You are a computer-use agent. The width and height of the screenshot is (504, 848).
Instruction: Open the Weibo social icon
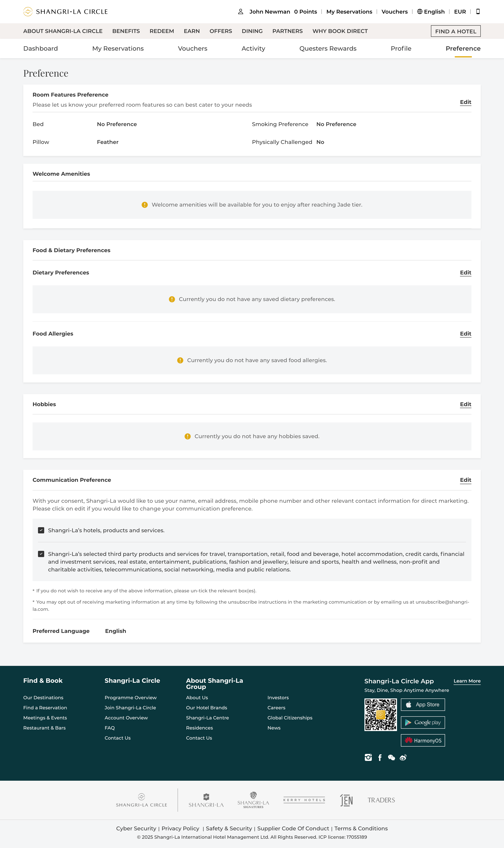point(403,757)
